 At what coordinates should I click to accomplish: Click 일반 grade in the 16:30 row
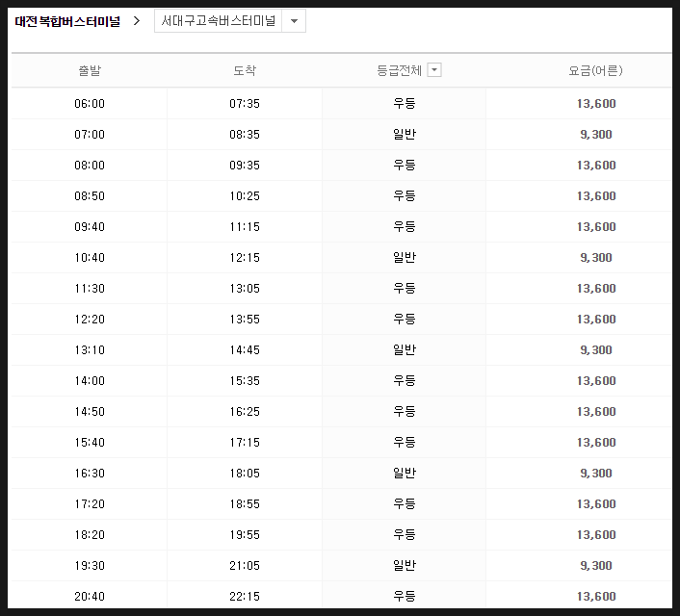405,473
